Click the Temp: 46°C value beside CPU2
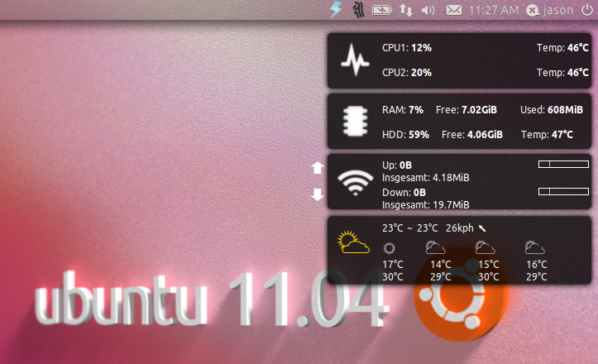 (x=562, y=73)
